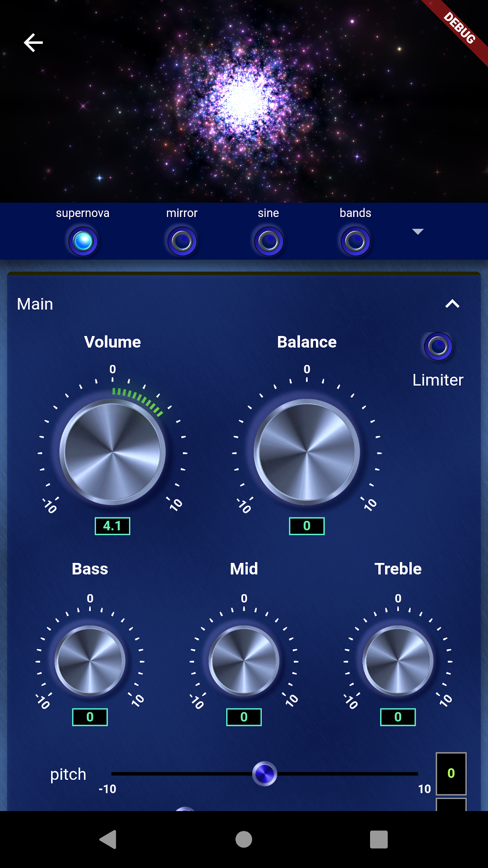Click the Volume value box showing 4.1
Screen dimensions: 488x868
(x=113, y=526)
